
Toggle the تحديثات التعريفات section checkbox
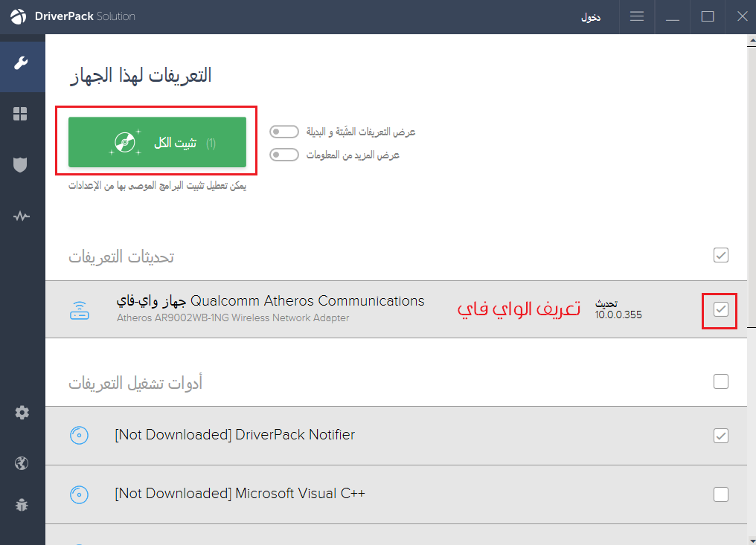(x=721, y=255)
